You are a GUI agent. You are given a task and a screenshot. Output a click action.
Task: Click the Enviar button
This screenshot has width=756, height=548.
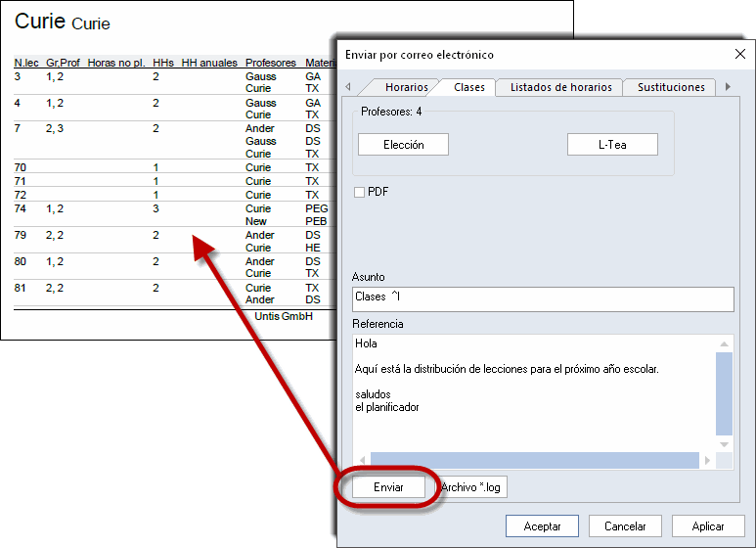coord(388,487)
